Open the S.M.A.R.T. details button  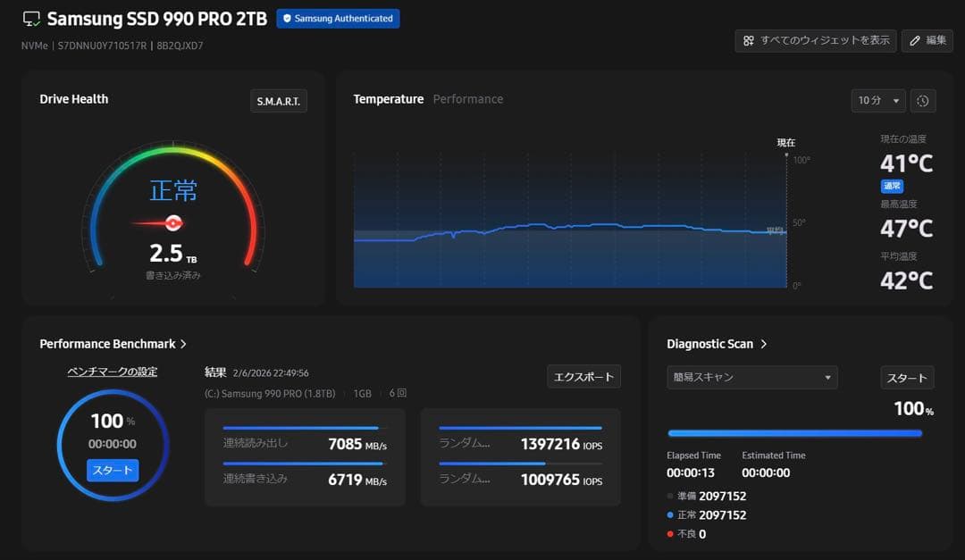278,101
